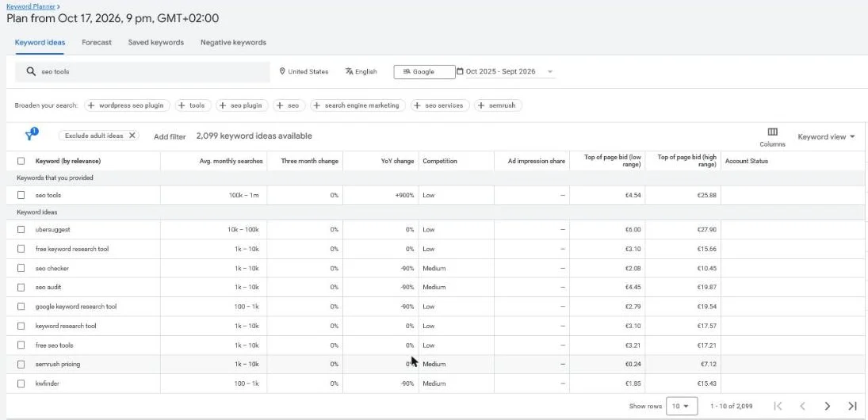This screenshot has width=868, height=420.
Task: Go to the next results page
Action: (x=827, y=407)
